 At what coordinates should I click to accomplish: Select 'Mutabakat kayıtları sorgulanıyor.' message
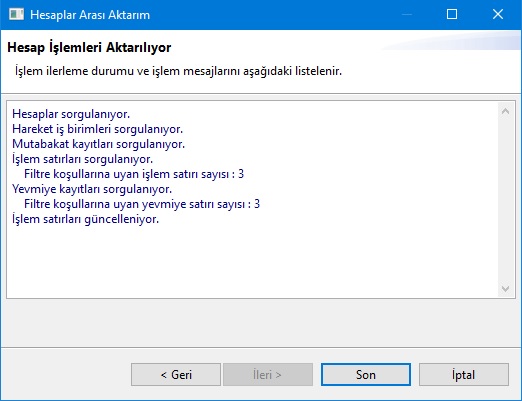tap(99, 144)
